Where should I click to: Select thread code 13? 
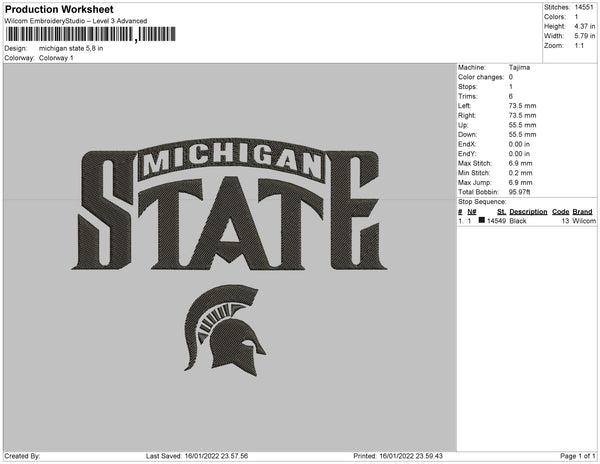[x=566, y=221]
